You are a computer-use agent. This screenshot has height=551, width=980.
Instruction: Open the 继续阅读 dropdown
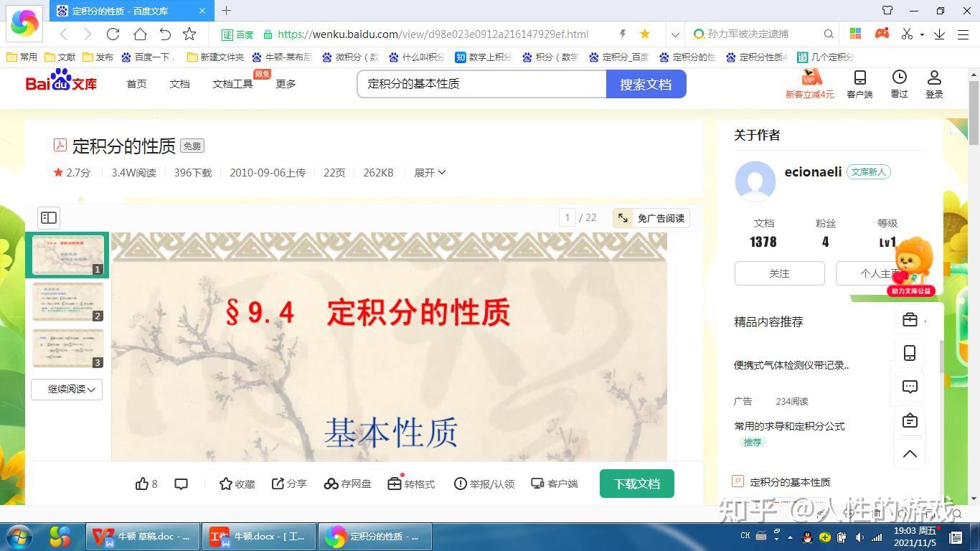point(66,389)
